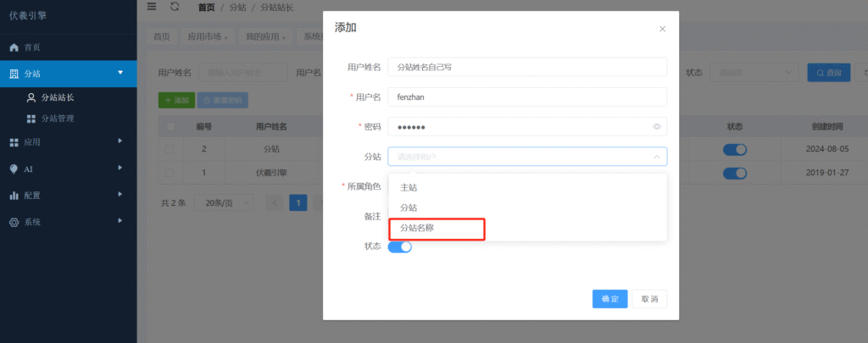Click the 用户姓名 field in dialog

point(527,67)
